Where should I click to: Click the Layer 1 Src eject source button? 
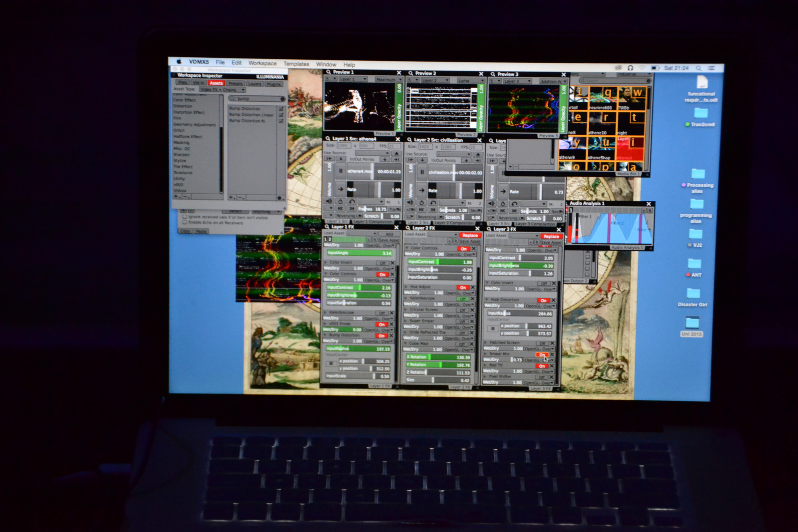point(396,153)
